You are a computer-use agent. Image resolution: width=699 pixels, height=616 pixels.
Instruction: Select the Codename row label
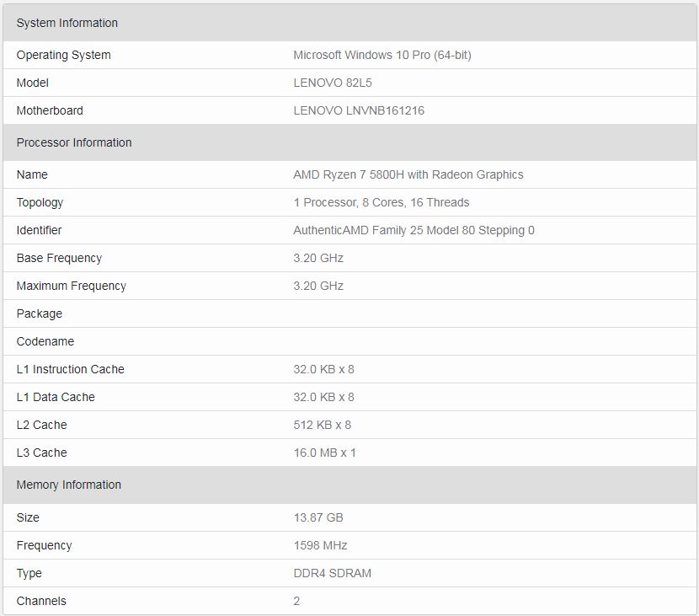click(45, 341)
